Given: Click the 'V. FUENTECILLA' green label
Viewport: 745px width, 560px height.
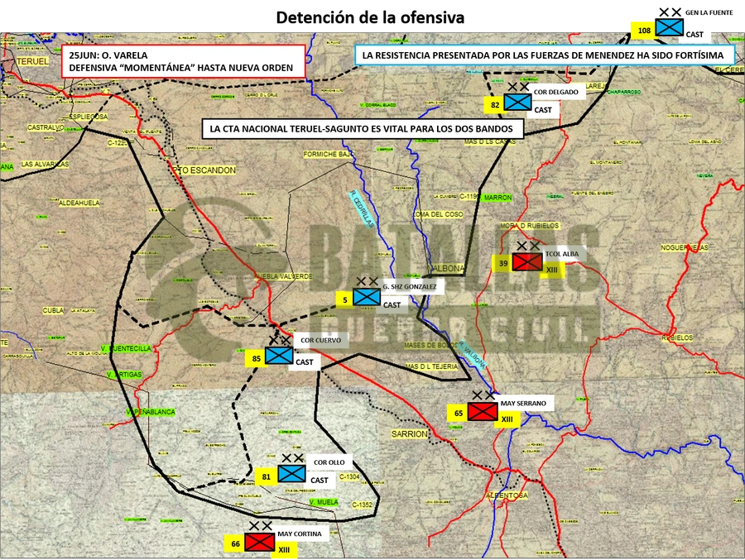Looking at the screenshot, I should (126, 348).
